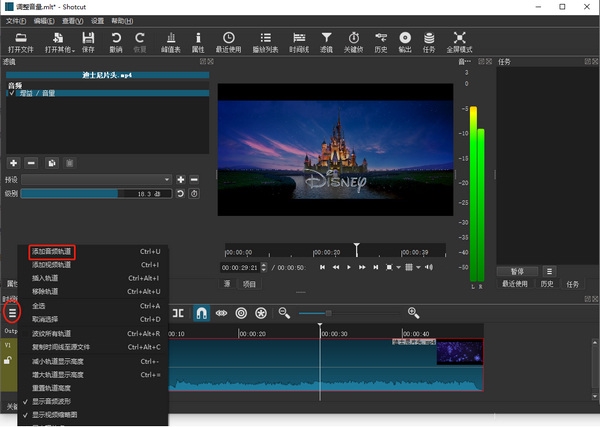Uncheck the 增益 / 音量 filter checkbox
The height and width of the screenshot is (427, 600).
tap(10, 92)
